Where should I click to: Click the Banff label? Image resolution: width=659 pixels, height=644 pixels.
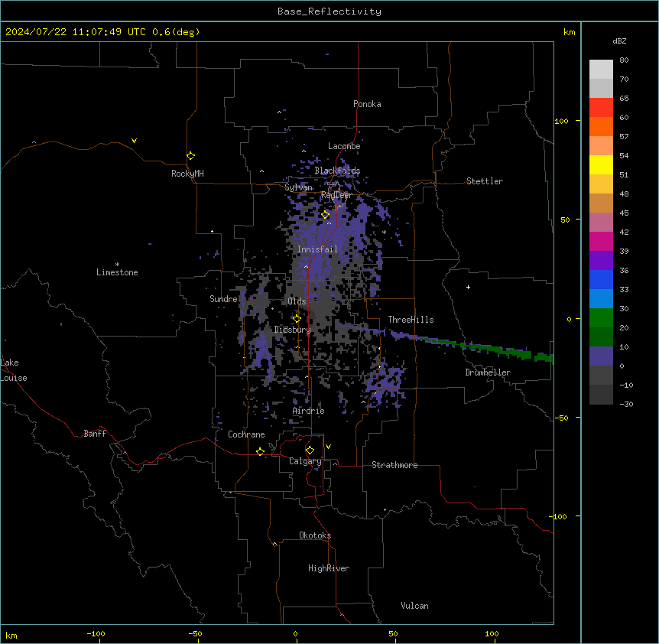pyautogui.click(x=95, y=434)
